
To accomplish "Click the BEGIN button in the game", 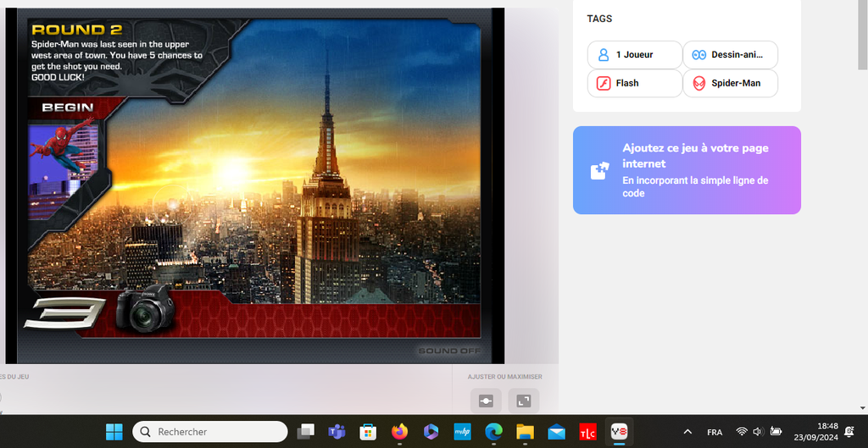I will 67,108.
